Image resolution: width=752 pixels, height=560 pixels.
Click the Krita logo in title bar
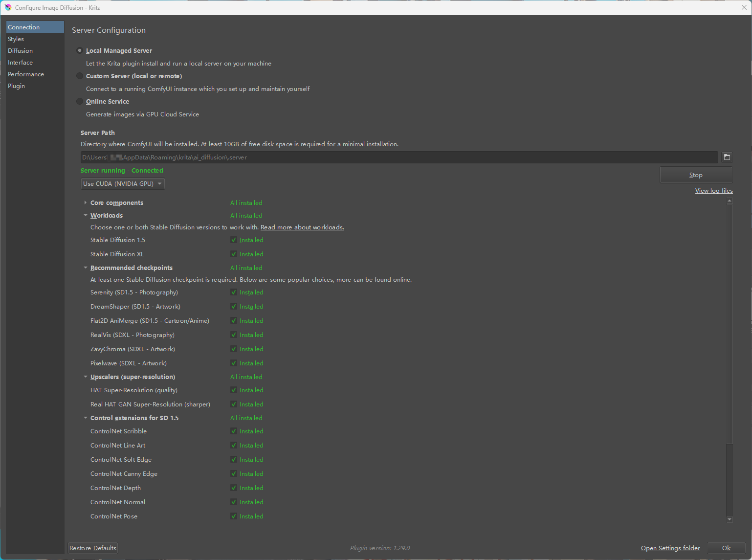pyautogui.click(x=8, y=7)
